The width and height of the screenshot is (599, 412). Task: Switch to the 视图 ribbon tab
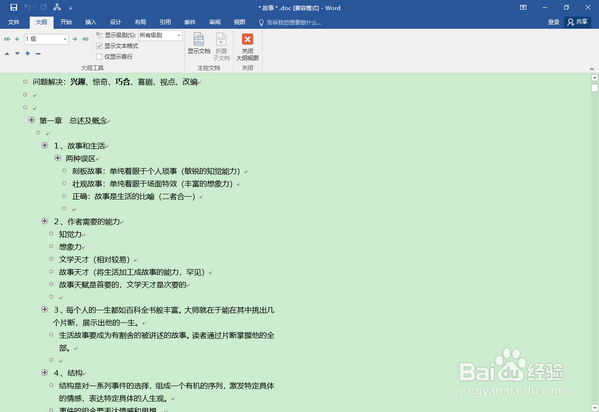[x=240, y=22]
